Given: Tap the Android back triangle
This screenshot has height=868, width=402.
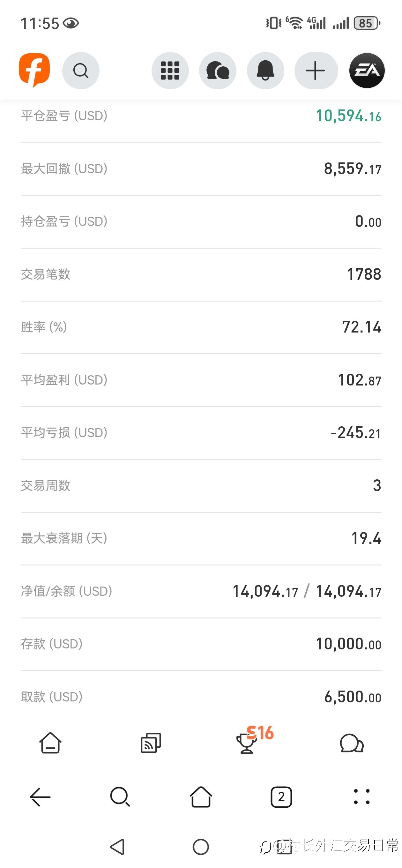Looking at the screenshot, I should click(118, 847).
